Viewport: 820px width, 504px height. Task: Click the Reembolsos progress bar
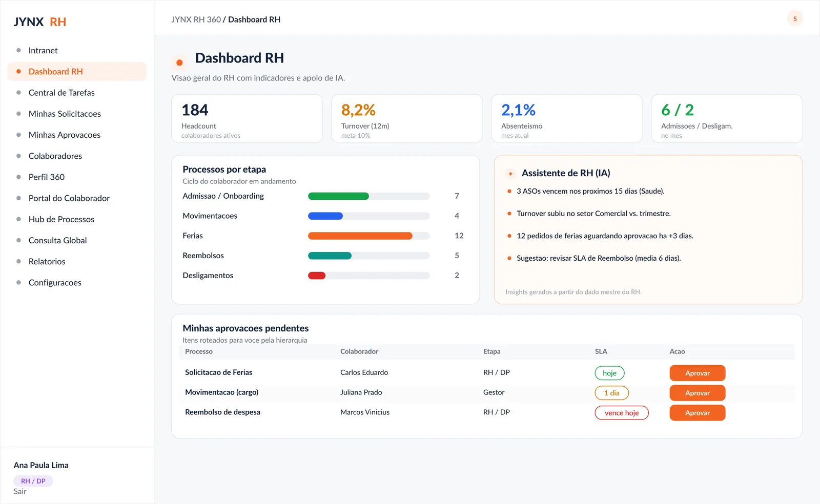[x=368, y=256]
